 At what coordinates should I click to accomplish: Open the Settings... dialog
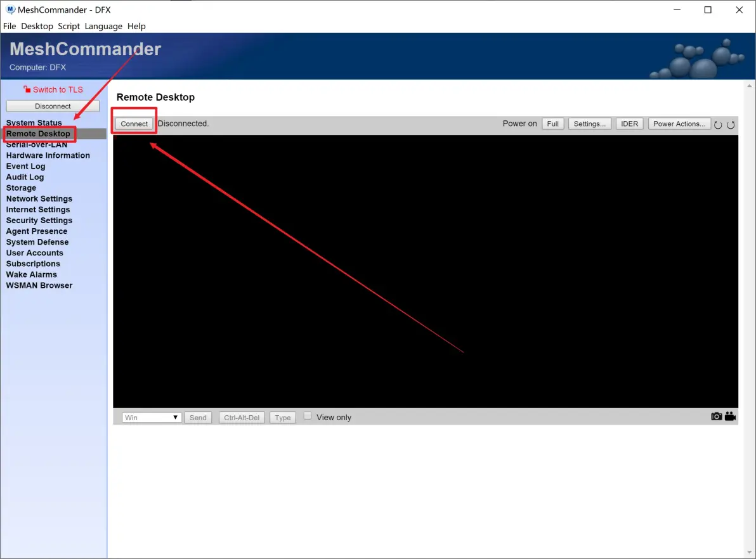[x=590, y=124]
